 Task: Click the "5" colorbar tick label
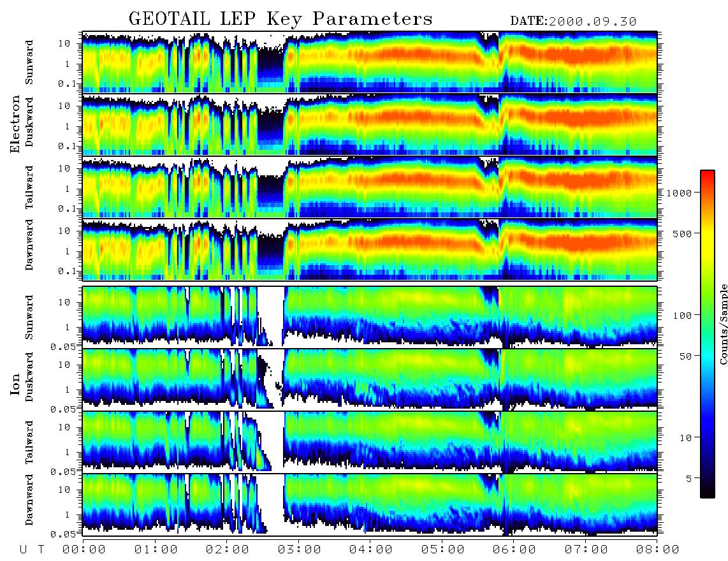(x=689, y=478)
